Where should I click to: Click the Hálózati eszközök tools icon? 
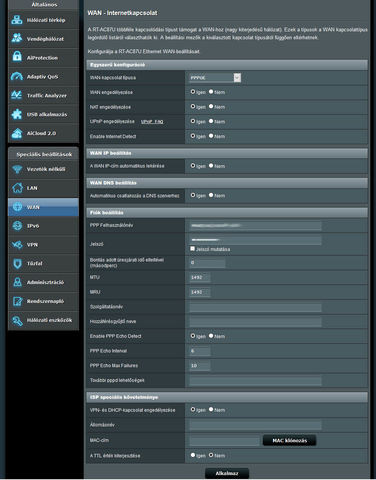tap(17, 320)
